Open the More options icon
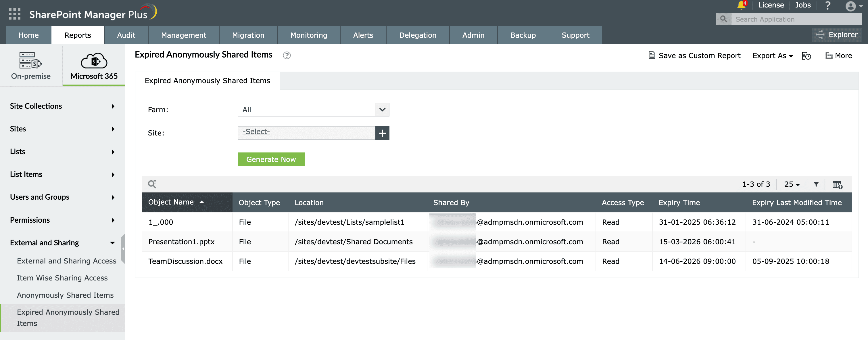The image size is (868, 340). pos(829,56)
